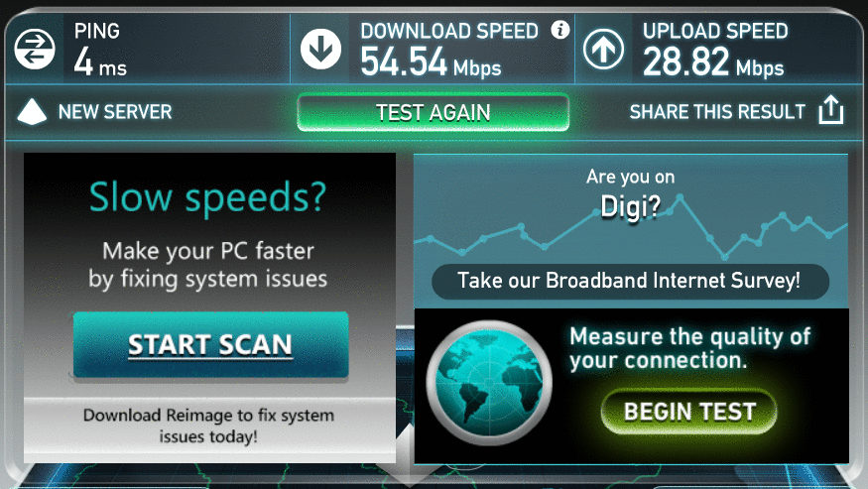Click Download Reimage text link
The height and width of the screenshot is (489, 868).
click(208, 426)
